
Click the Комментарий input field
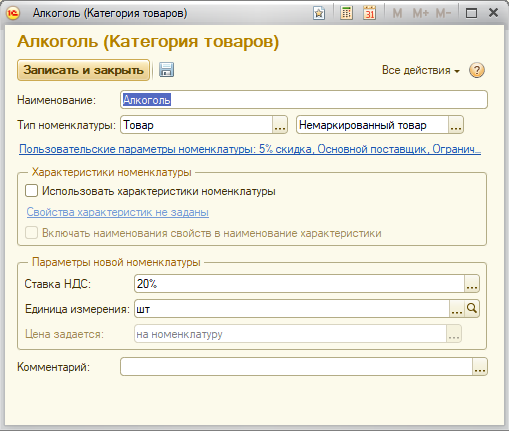(x=297, y=367)
